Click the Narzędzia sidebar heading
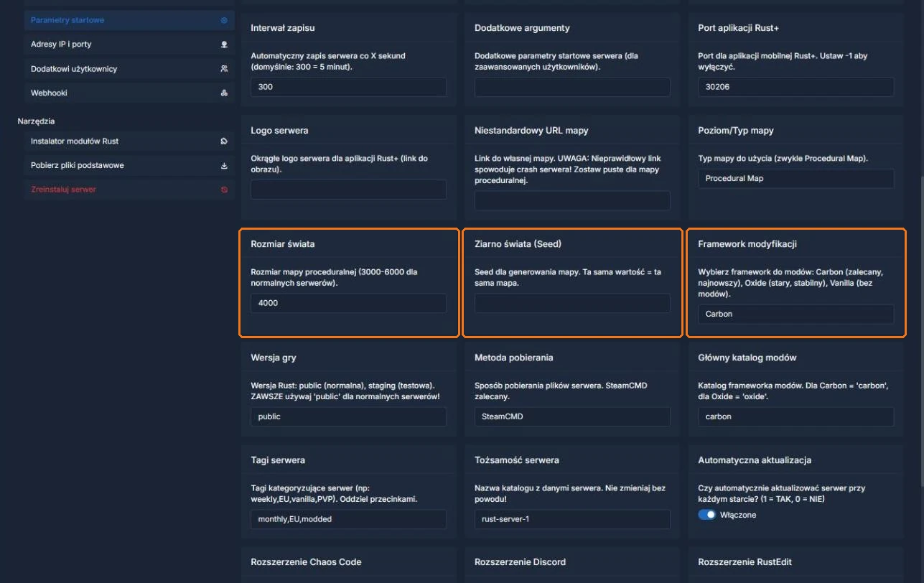The height and width of the screenshot is (583, 924). pyautogui.click(x=36, y=121)
